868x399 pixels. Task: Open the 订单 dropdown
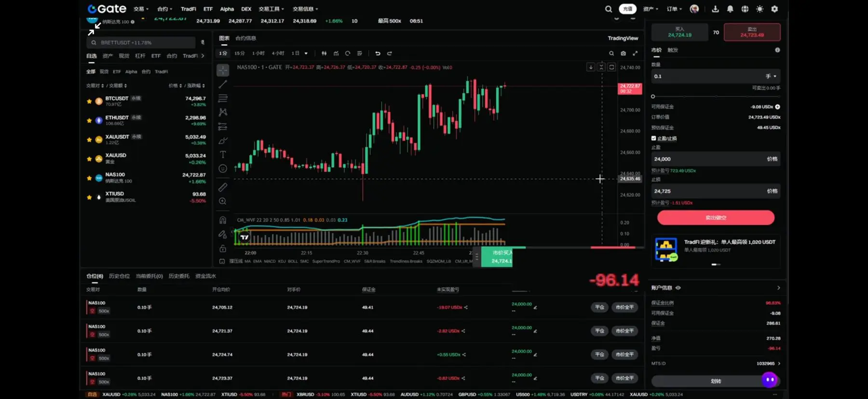tap(674, 9)
